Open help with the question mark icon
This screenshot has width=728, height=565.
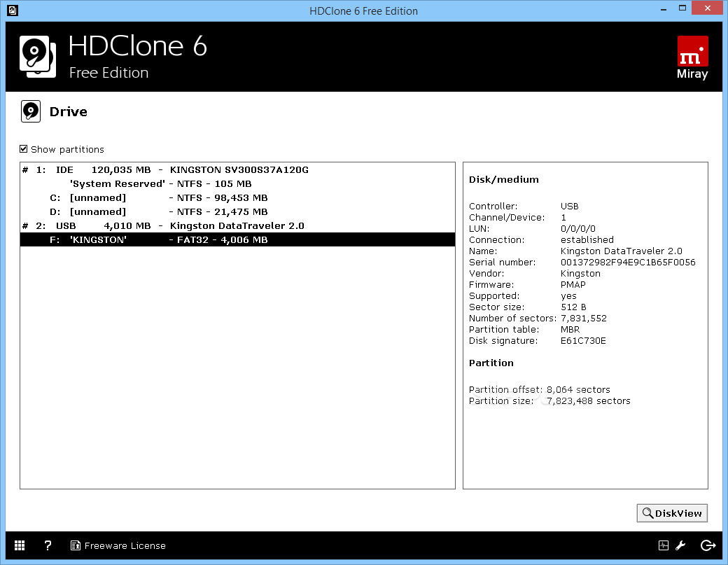pyautogui.click(x=48, y=545)
